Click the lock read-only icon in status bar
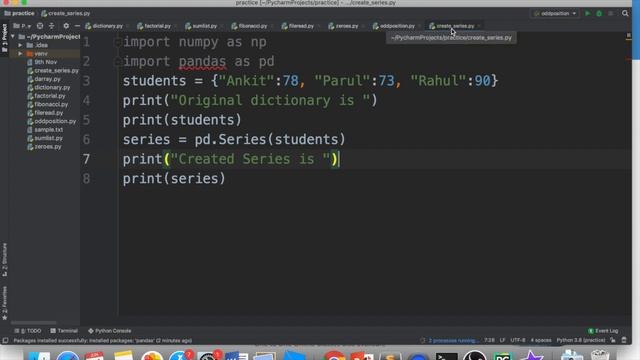 point(613,340)
